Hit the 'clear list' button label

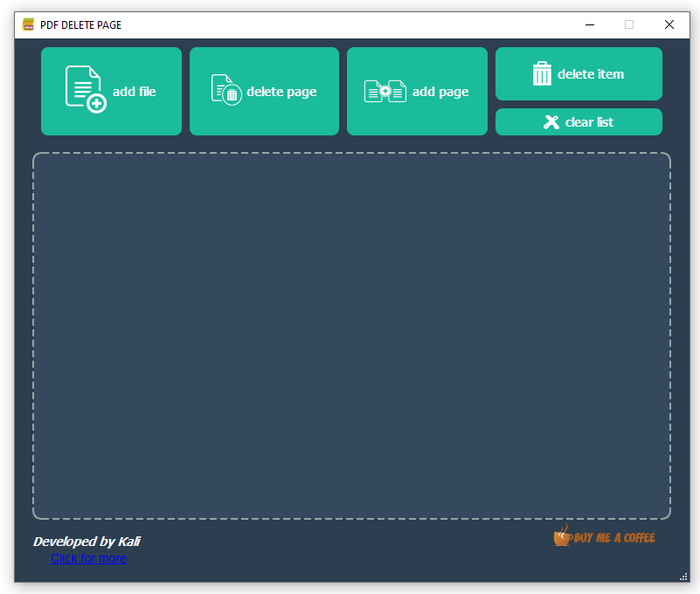589,122
